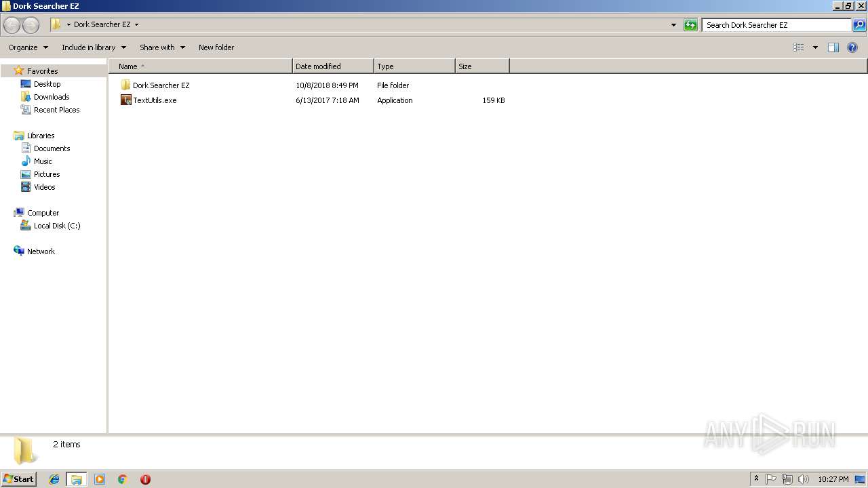This screenshot has height=488, width=868.
Task: Select the Dork Searcher EZ folder icon
Action: point(125,85)
